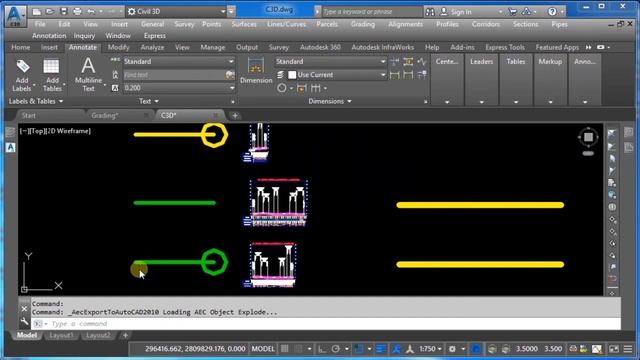Click the new drawing tab plus button
The width and height of the screenshot is (640, 360).
click(235, 116)
